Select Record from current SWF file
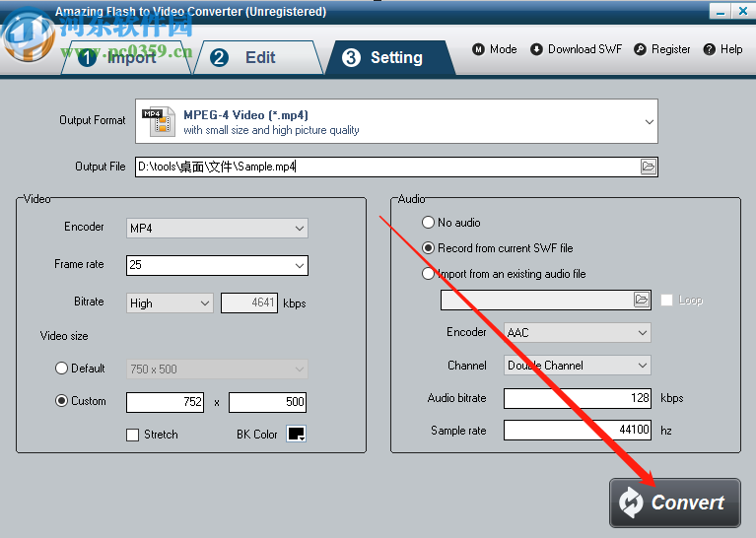Viewport: 756px width, 538px height. pyautogui.click(x=428, y=247)
